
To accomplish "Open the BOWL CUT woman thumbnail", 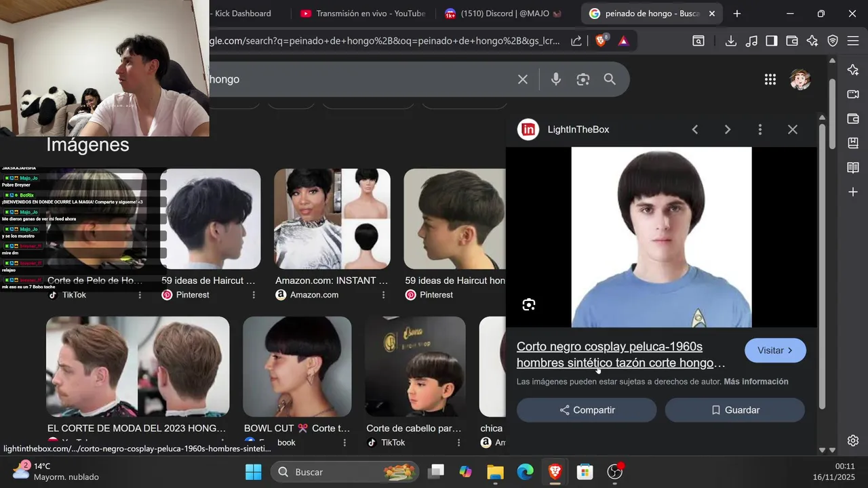I will point(297,367).
